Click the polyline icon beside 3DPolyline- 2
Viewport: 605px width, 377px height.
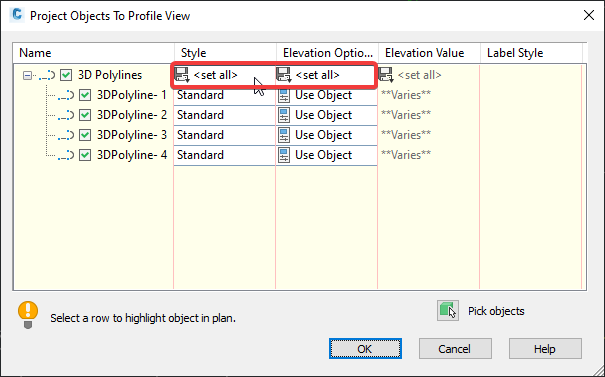point(66,115)
